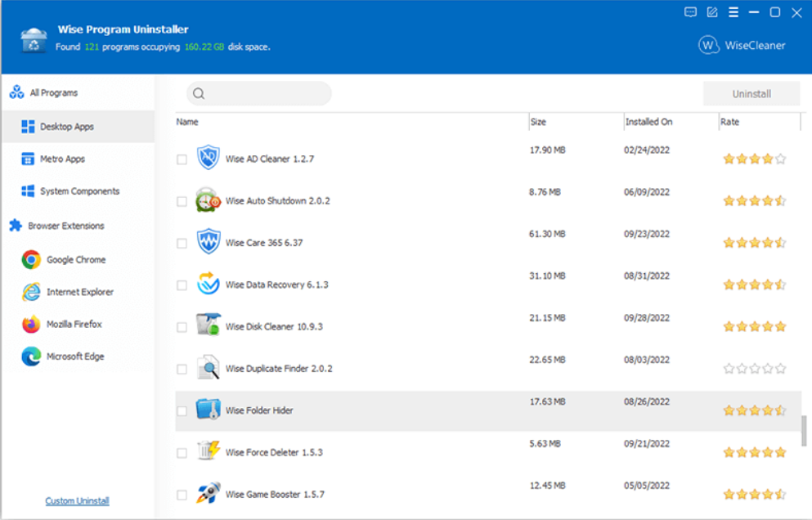Image resolution: width=812 pixels, height=520 pixels.
Task: Click the search magnifier icon
Action: 198,93
